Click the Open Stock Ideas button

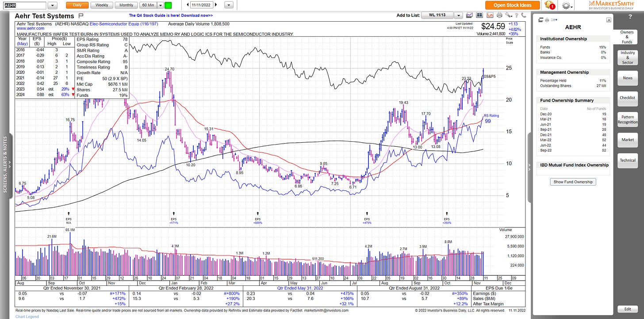click(x=512, y=5)
